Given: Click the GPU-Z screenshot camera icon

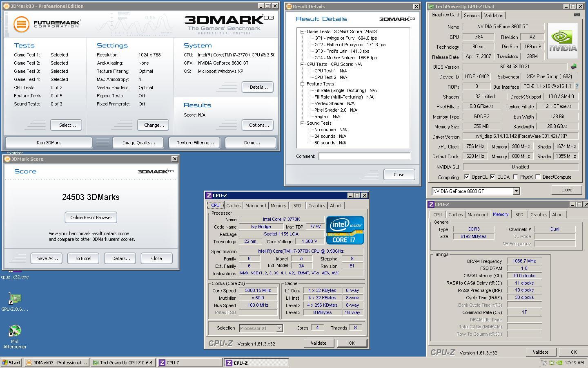Looking at the screenshot, I should 577,15.
